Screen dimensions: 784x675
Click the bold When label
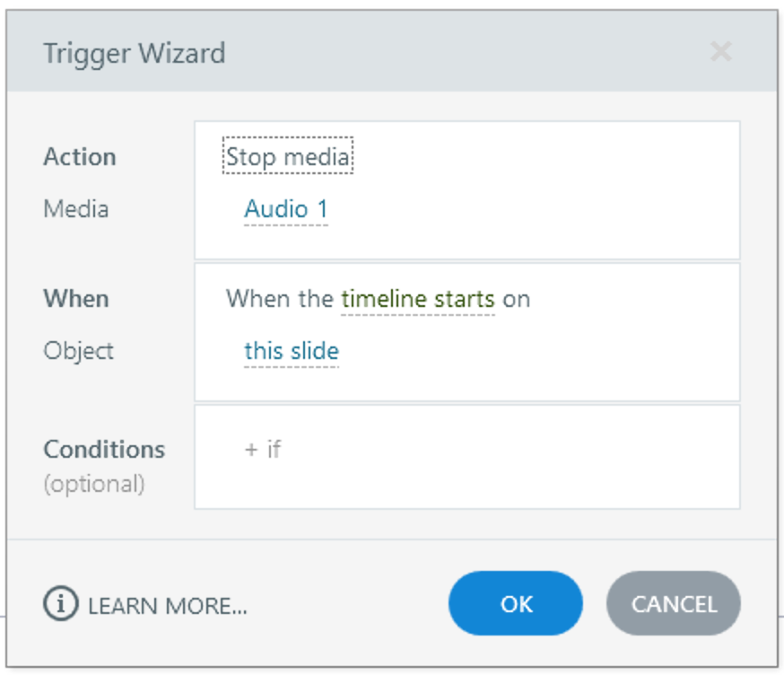point(75,299)
